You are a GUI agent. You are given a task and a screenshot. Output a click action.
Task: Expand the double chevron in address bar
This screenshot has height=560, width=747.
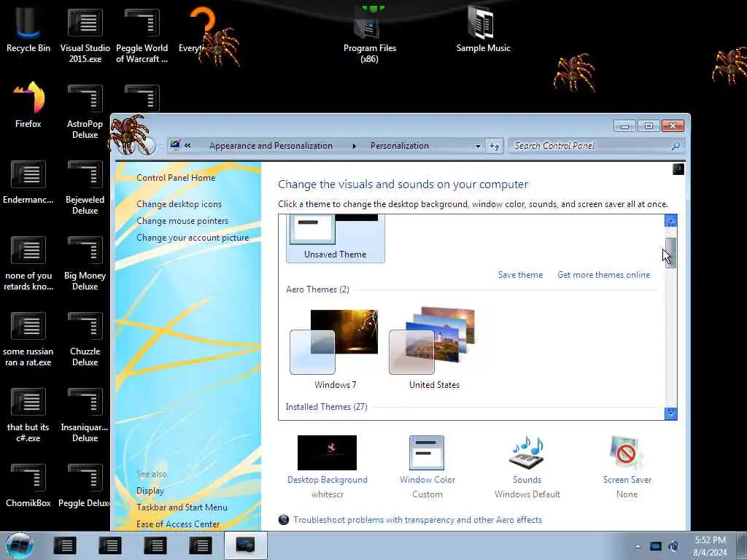187,146
